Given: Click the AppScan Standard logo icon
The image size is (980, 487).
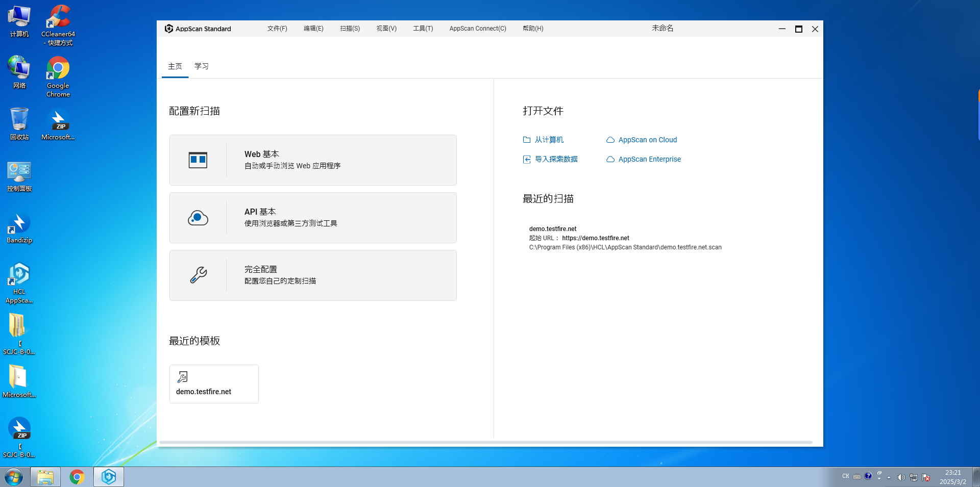Looking at the screenshot, I should [169, 29].
